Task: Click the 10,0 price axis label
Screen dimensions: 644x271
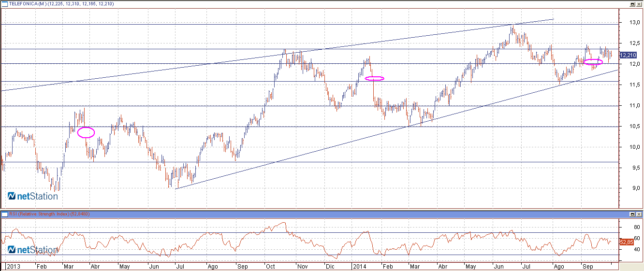Action: coord(635,147)
